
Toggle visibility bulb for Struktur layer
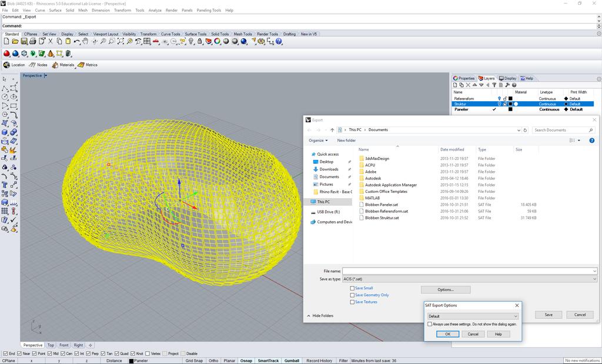499,104
